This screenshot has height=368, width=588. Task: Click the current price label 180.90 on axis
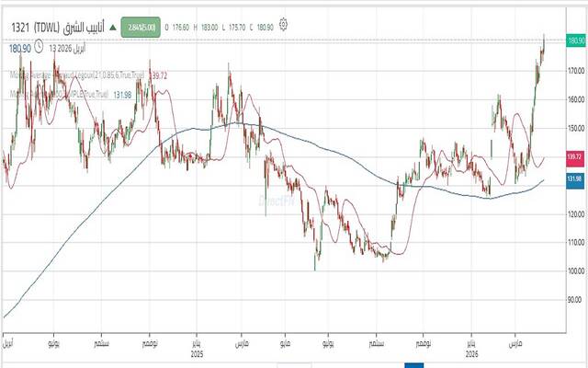click(x=576, y=40)
